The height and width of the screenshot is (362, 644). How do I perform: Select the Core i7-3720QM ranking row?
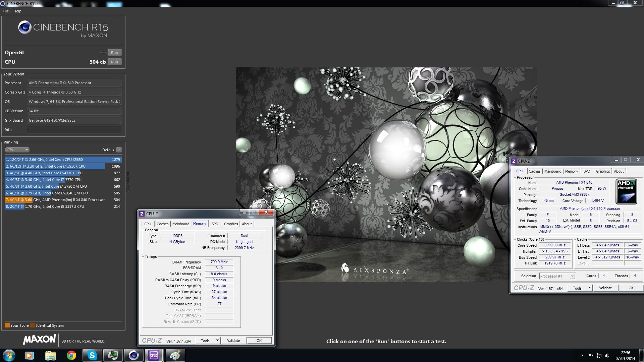point(63,186)
